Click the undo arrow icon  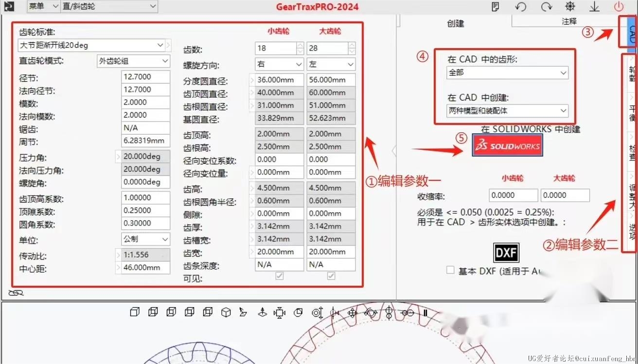click(x=520, y=6)
